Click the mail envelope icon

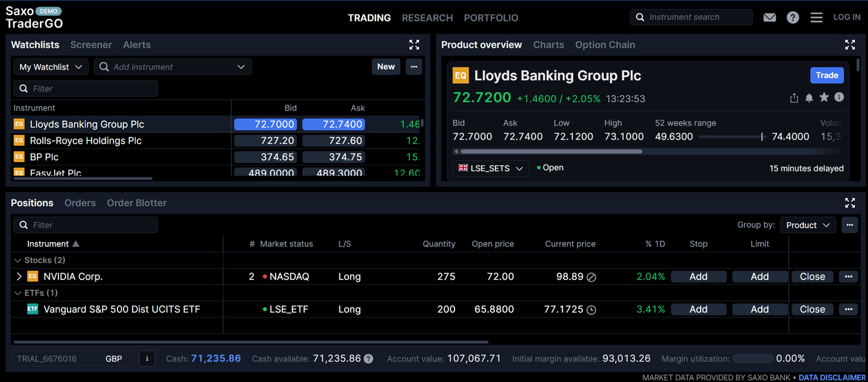point(770,17)
